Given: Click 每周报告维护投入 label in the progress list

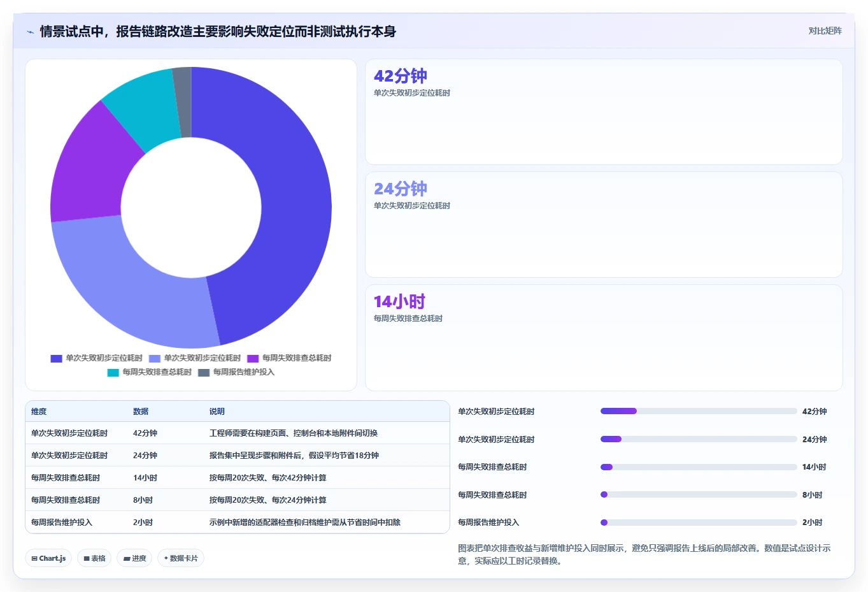Looking at the screenshot, I should [x=488, y=523].
